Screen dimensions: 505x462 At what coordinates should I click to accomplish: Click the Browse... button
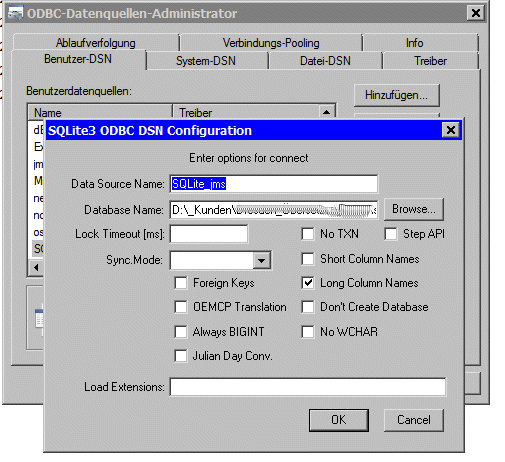point(414,209)
